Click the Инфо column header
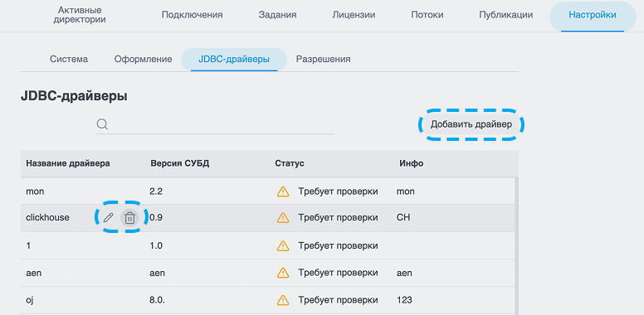This screenshot has height=315, width=644. pos(412,163)
